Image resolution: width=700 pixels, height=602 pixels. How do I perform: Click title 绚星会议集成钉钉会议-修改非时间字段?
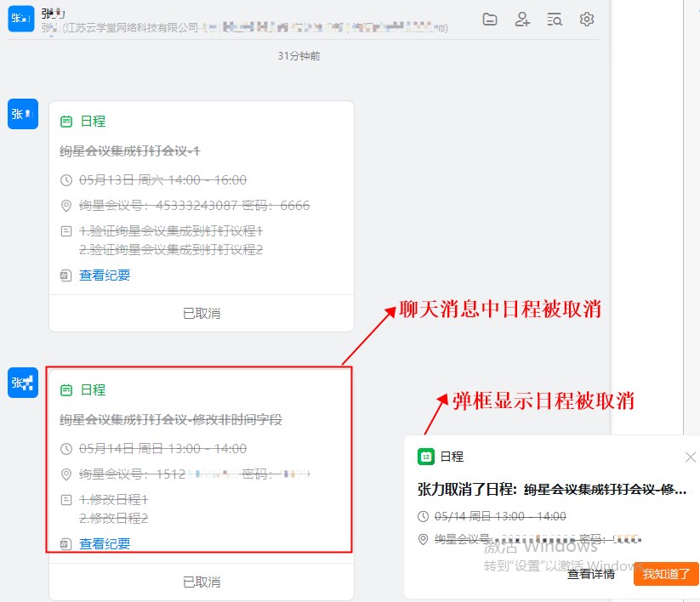pyautogui.click(x=171, y=419)
